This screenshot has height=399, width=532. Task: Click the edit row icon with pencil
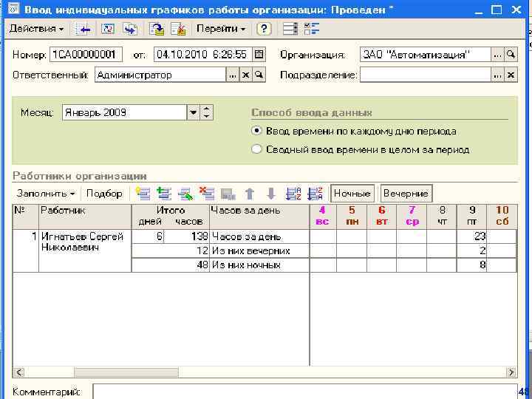pyautogui.click(x=185, y=194)
